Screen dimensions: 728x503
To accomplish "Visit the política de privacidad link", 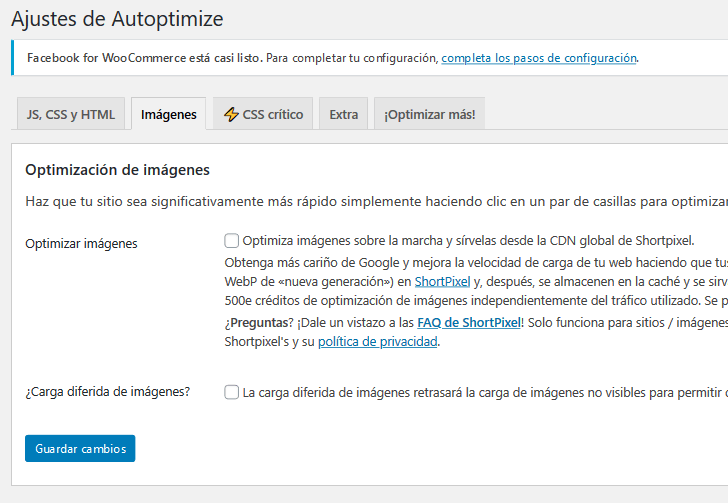I will [x=377, y=341].
